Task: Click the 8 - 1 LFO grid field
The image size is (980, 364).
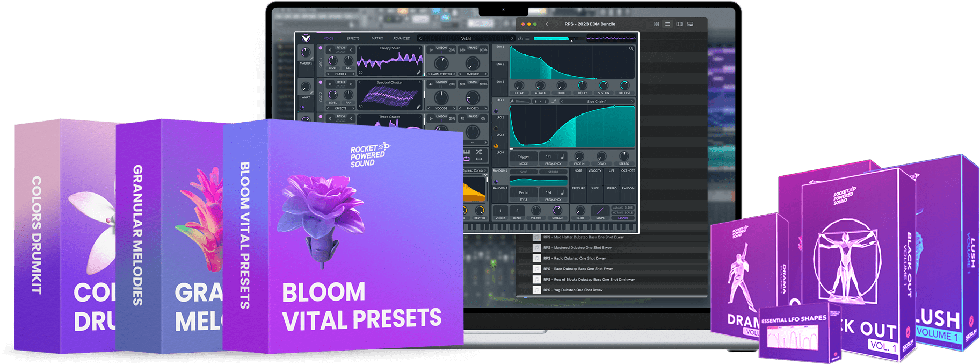Action: [540, 101]
